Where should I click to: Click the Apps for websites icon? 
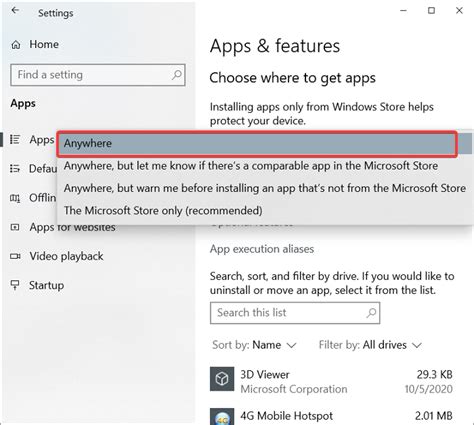click(x=15, y=227)
